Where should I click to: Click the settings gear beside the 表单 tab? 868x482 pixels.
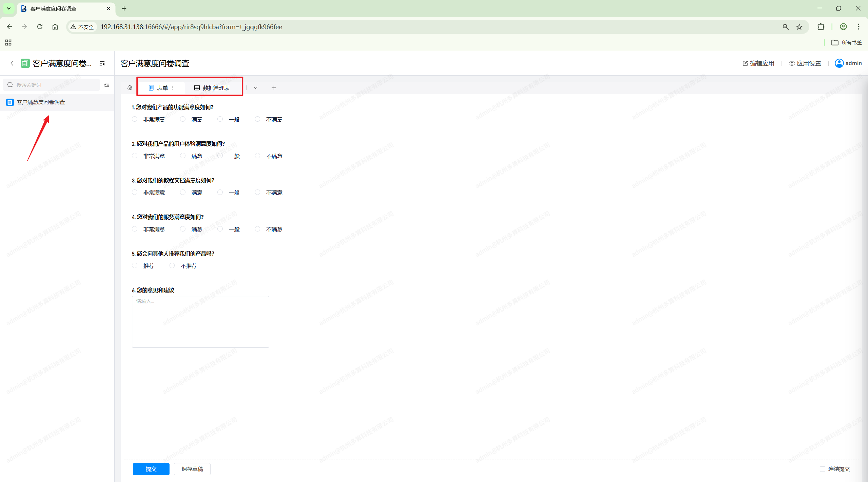(130, 88)
